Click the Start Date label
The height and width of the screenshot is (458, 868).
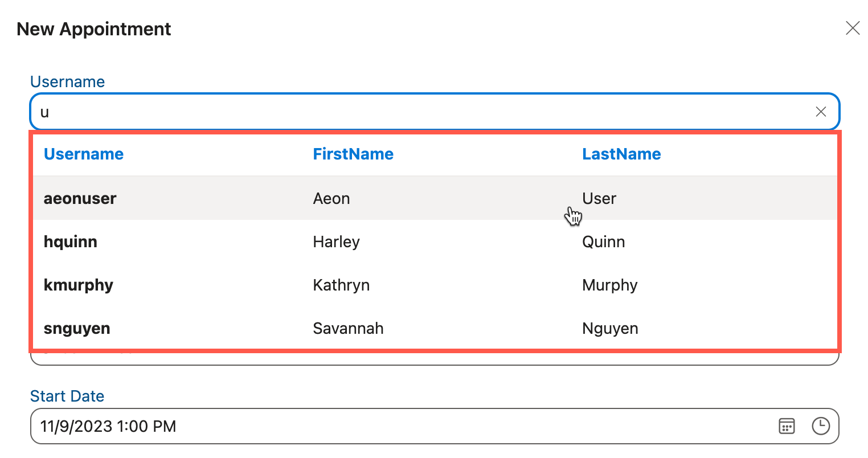pyautogui.click(x=67, y=396)
